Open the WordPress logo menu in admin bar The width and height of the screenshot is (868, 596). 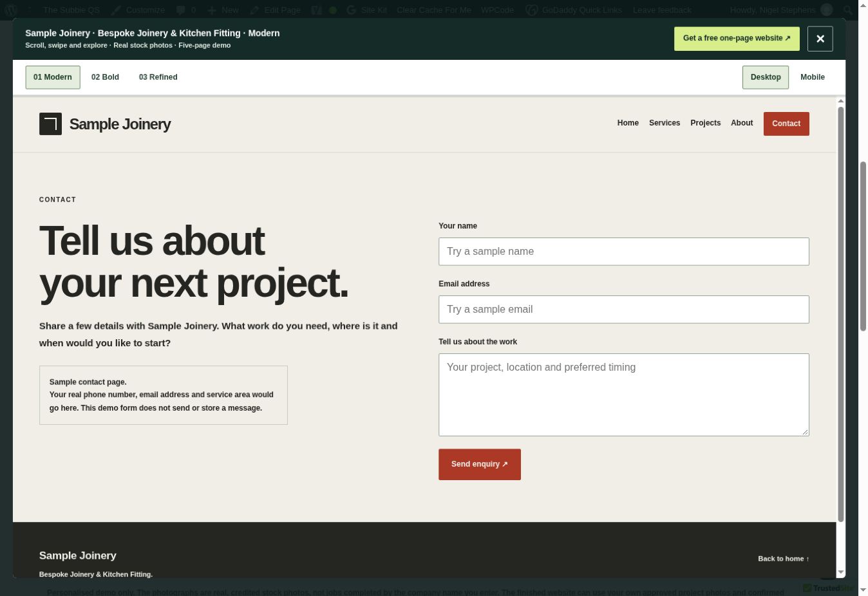pyautogui.click(x=10, y=10)
